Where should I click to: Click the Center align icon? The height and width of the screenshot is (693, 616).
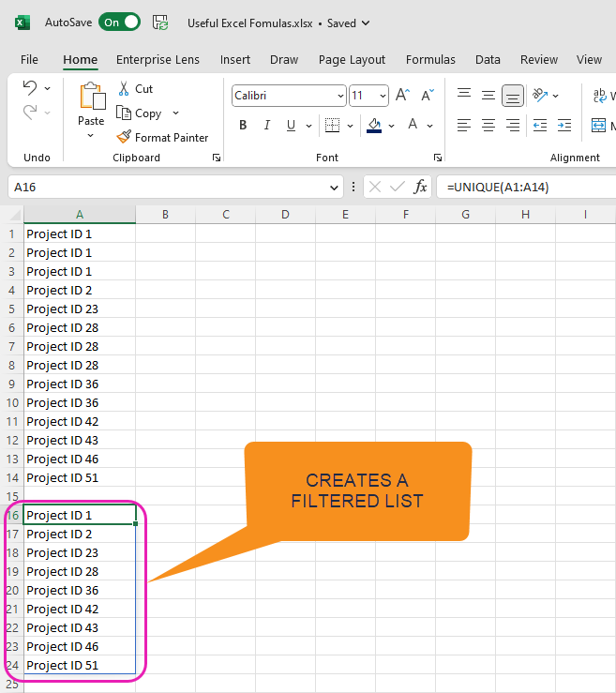coord(488,126)
